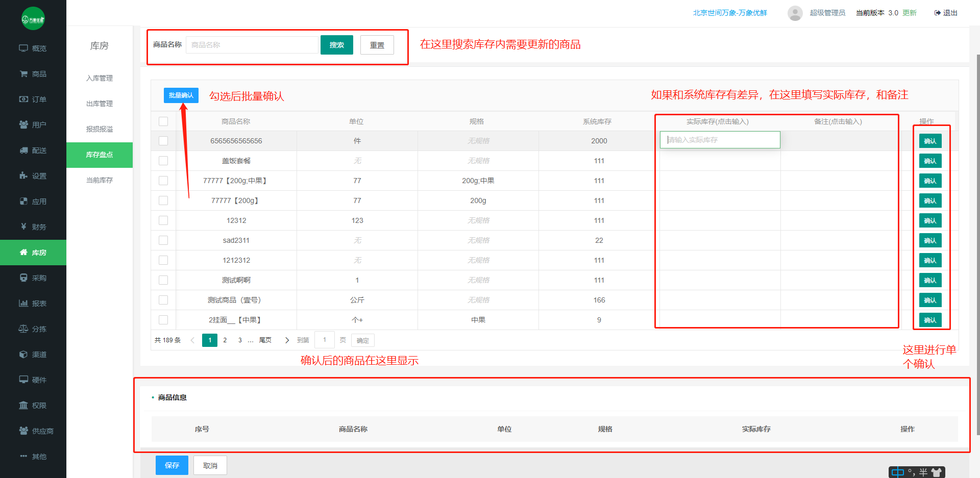
Task: Click the 实际库存 cell for row sad2311
Action: coord(720,240)
